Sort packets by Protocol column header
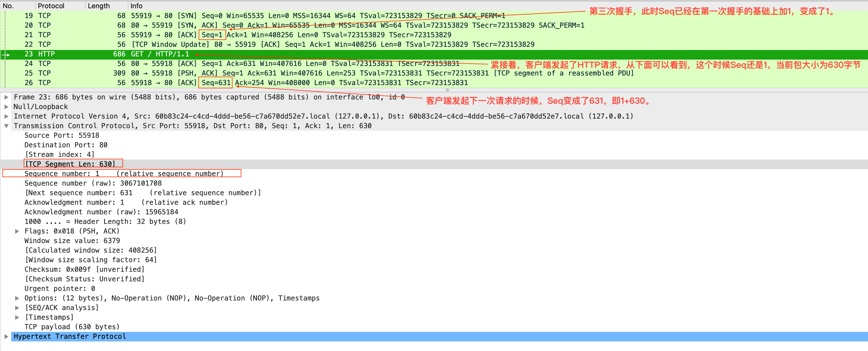 click(x=51, y=6)
